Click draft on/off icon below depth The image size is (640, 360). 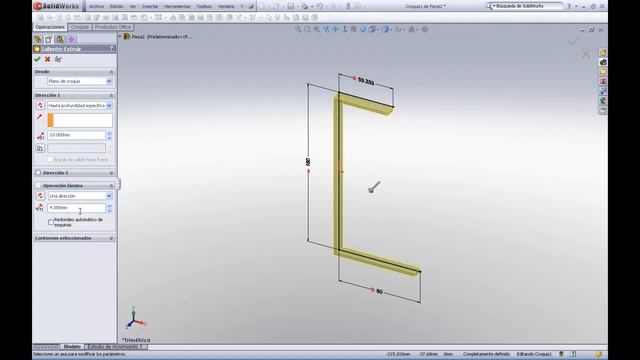[x=40, y=148]
